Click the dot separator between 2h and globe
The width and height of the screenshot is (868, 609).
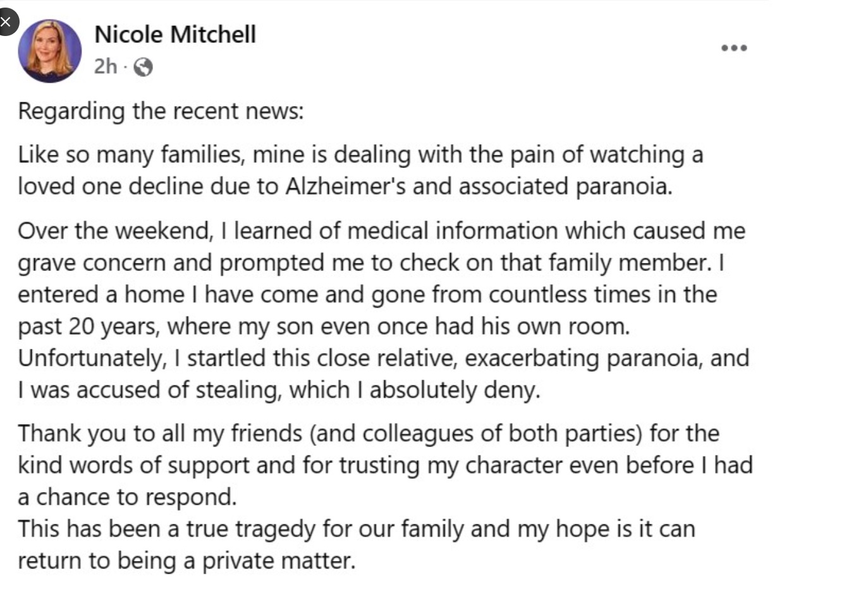coord(126,65)
